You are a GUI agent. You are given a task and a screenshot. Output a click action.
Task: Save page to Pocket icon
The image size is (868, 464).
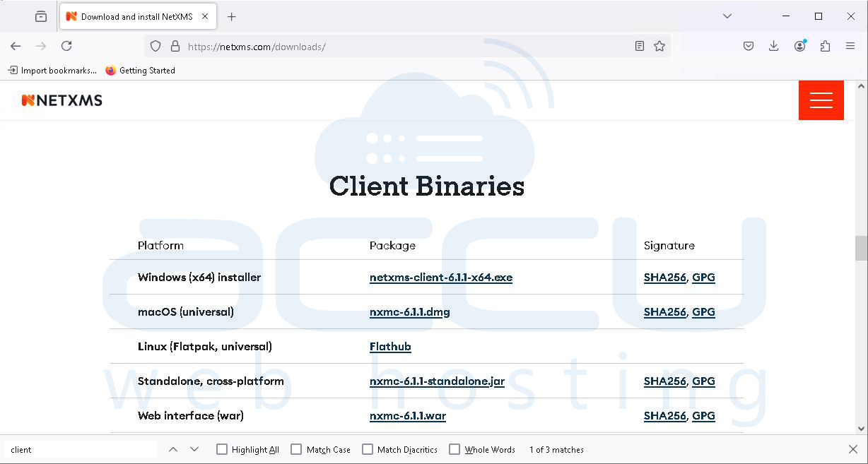(749, 46)
